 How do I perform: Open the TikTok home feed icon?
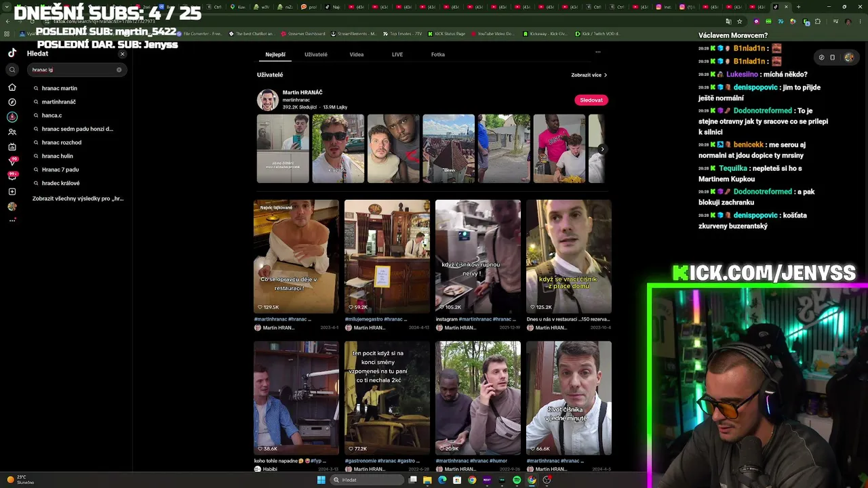click(12, 87)
